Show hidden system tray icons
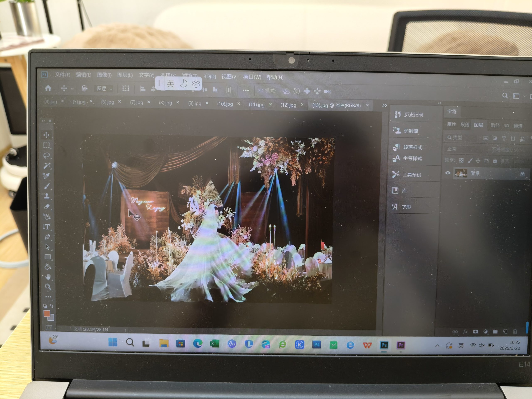This screenshot has height=399, width=532. click(x=437, y=346)
